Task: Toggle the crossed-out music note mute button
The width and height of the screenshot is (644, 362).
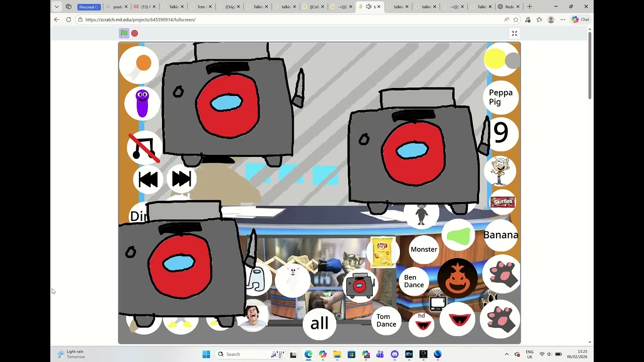Action: coord(145,147)
